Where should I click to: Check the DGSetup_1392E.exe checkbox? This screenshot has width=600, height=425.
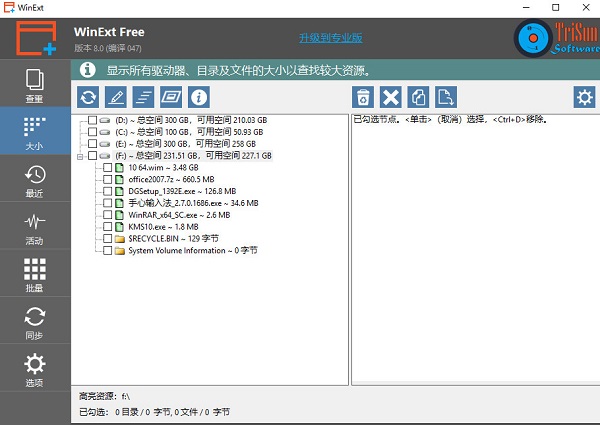tap(108, 191)
